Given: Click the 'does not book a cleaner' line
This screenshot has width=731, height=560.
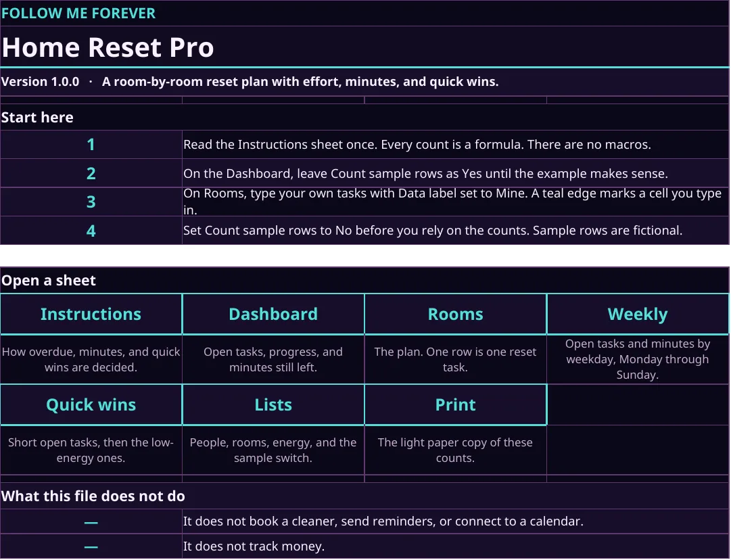Looking at the screenshot, I should (x=383, y=521).
